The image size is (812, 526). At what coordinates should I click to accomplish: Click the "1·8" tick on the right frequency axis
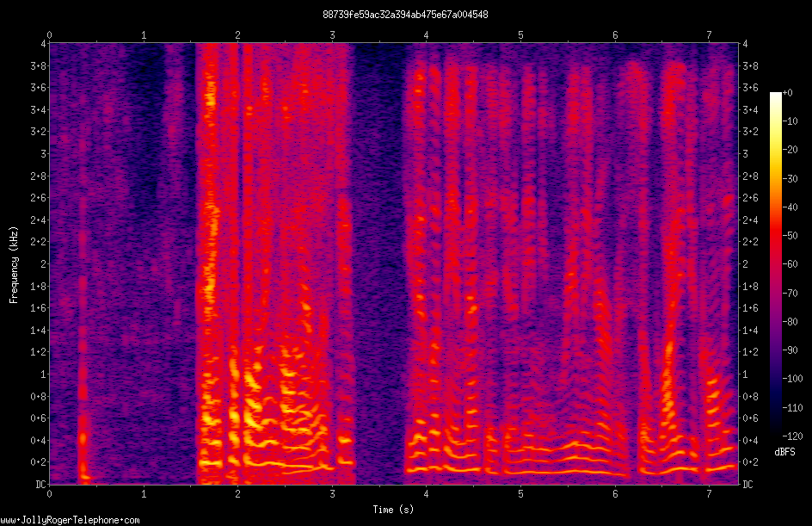click(750, 286)
